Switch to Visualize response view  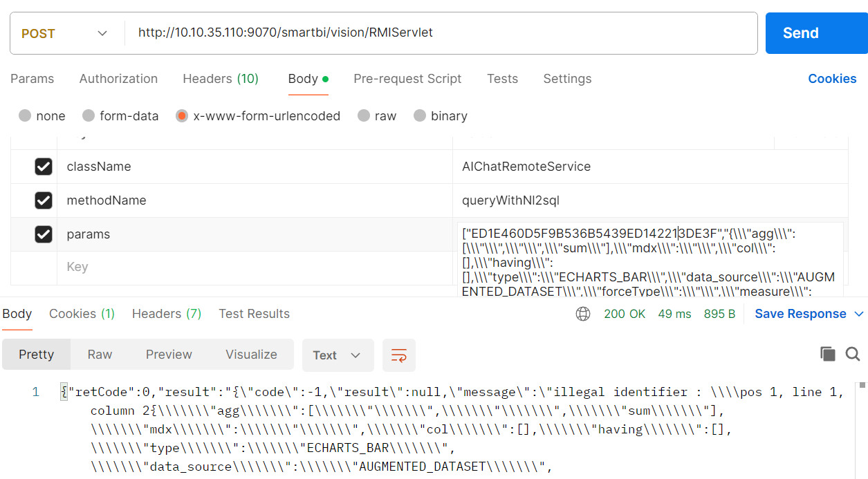pyautogui.click(x=251, y=355)
